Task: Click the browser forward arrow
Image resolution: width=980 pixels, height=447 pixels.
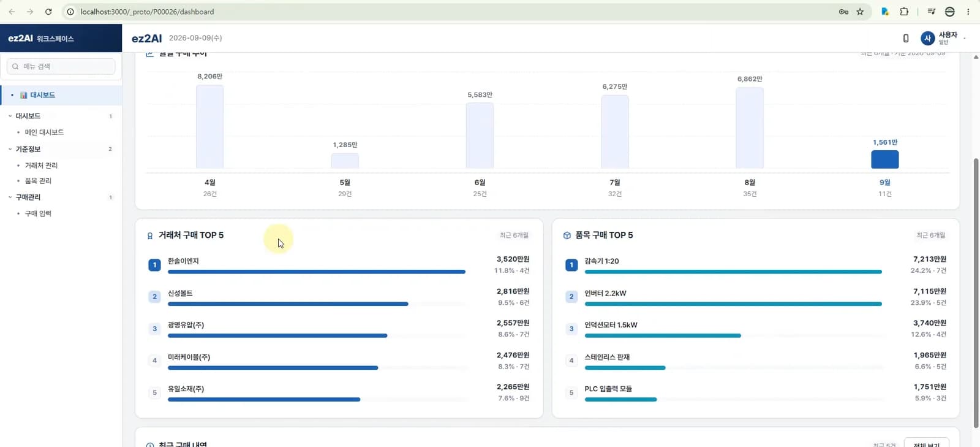Action: click(x=30, y=12)
